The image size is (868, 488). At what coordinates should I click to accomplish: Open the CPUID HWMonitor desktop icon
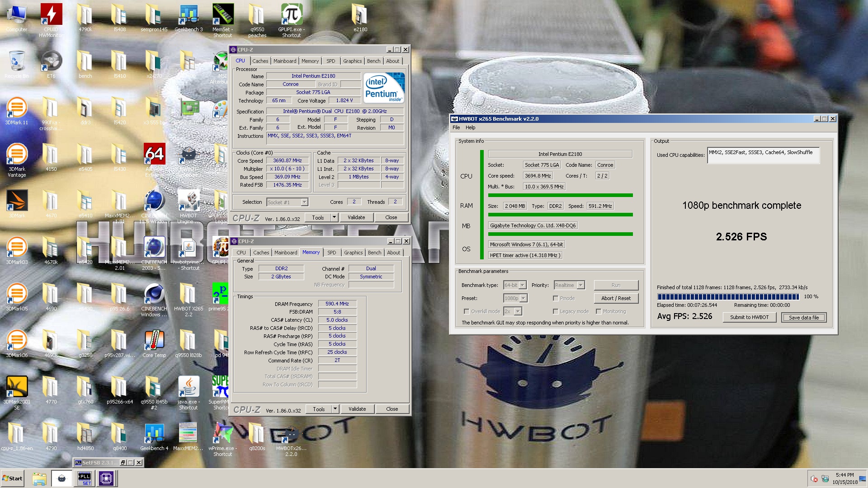pyautogui.click(x=51, y=20)
